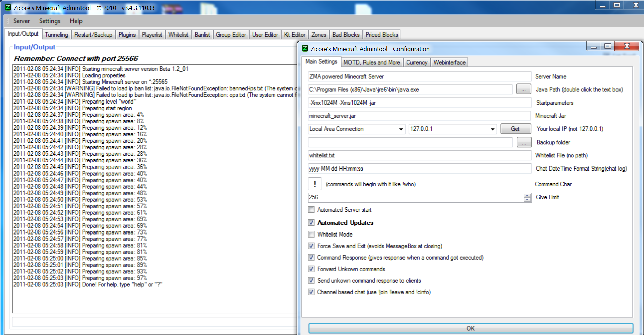Image resolution: width=644 pixels, height=335 pixels.
Task: Open the Currency configuration tab
Action: pyautogui.click(x=417, y=62)
